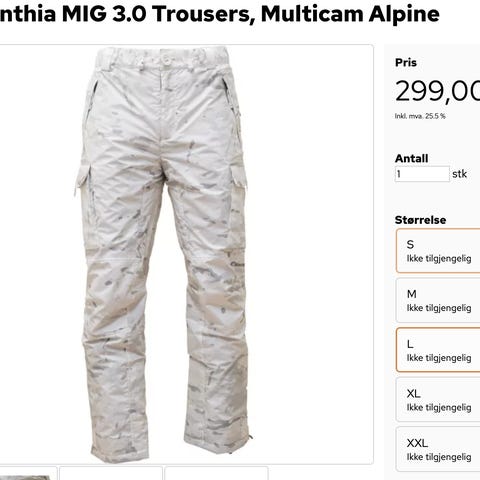
Task: Click the Pris label
Action: 406,62
